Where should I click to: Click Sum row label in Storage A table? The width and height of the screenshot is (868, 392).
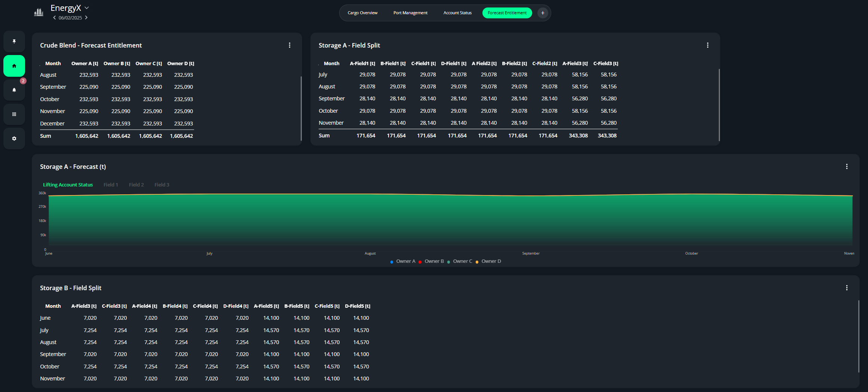(x=324, y=136)
